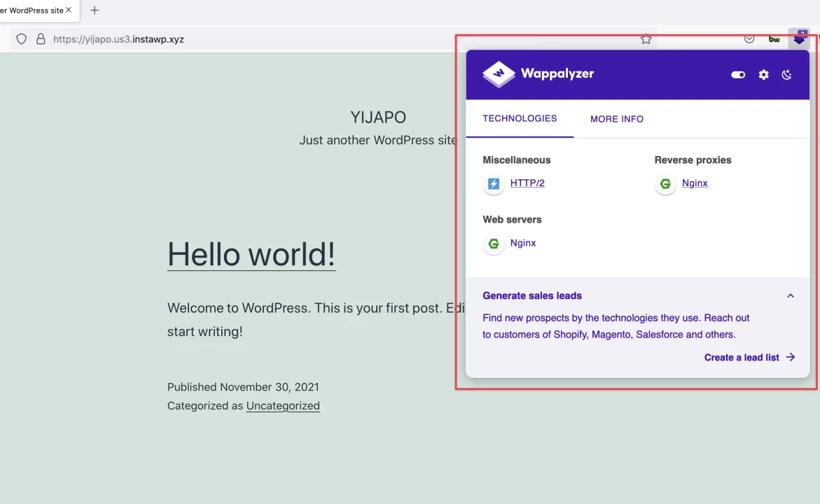Image resolution: width=820 pixels, height=504 pixels.
Task: Open the Uncategorized category link
Action: (283, 406)
